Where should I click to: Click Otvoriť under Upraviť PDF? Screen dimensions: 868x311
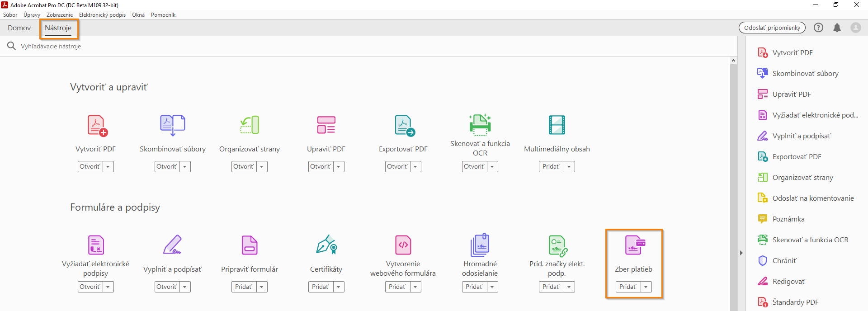tap(321, 167)
